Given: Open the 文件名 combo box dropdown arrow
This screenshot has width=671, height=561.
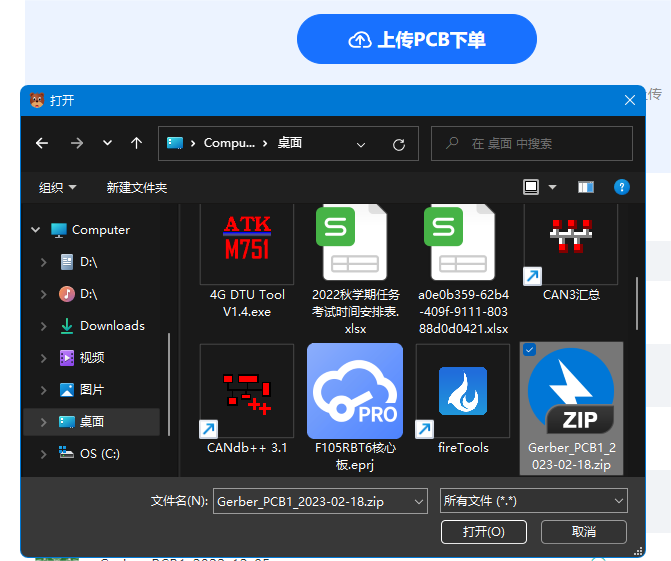Looking at the screenshot, I should (x=419, y=502).
